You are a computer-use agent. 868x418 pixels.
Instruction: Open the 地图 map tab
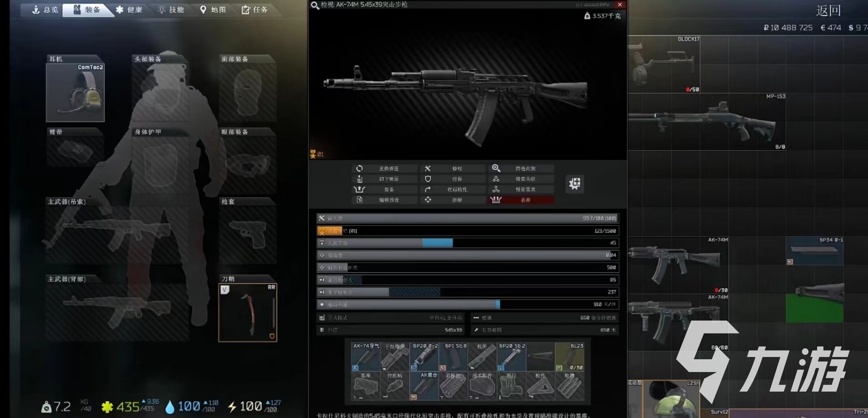213,10
